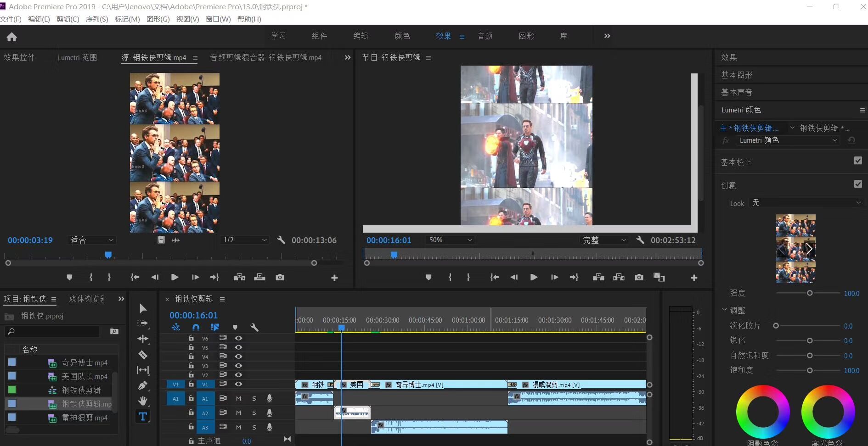This screenshot has width=868, height=446.
Task: Toggle timeline Snap magnet icon
Action: click(x=196, y=327)
